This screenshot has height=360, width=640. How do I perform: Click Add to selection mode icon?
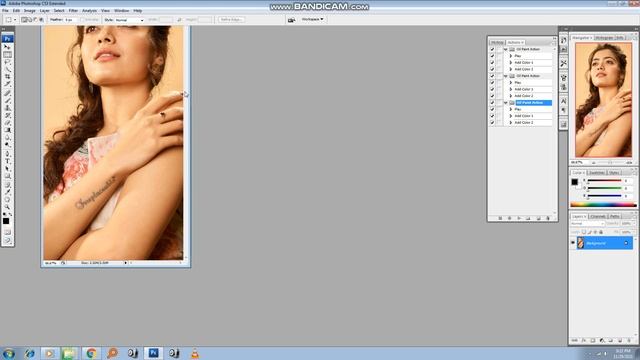coord(30,20)
